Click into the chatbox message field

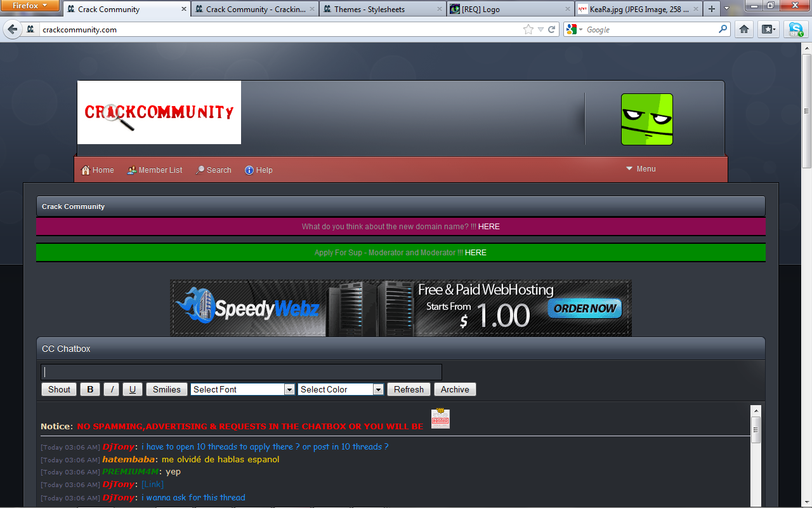click(x=241, y=372)
